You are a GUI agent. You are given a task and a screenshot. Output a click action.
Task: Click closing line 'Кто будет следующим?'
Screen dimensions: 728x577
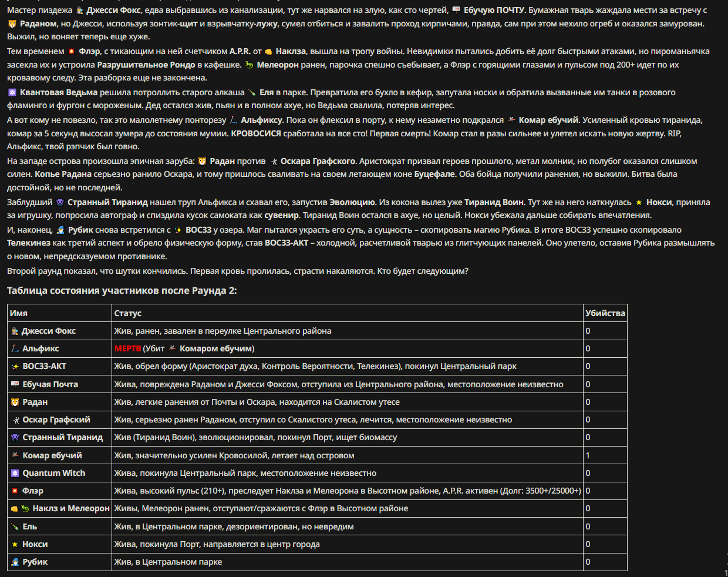[423, 271]
